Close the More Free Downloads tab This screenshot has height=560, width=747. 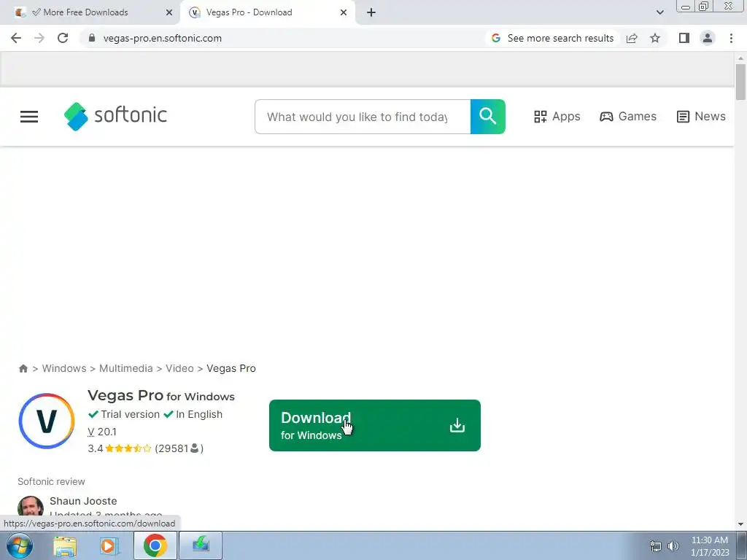(x=169, y=13)
